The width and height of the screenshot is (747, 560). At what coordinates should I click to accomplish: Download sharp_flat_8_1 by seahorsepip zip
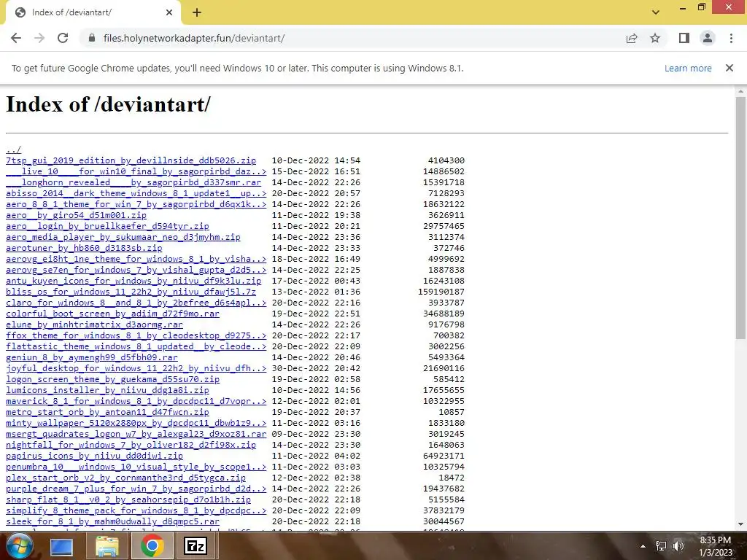pos(128,500)
